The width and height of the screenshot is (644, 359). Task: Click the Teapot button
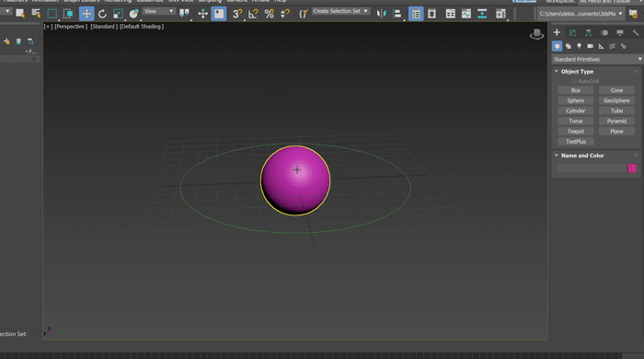click(575, 132)
